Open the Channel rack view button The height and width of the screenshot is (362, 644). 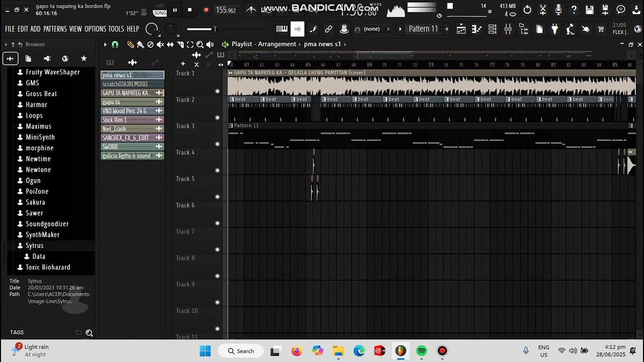click(x=493, y=29)
